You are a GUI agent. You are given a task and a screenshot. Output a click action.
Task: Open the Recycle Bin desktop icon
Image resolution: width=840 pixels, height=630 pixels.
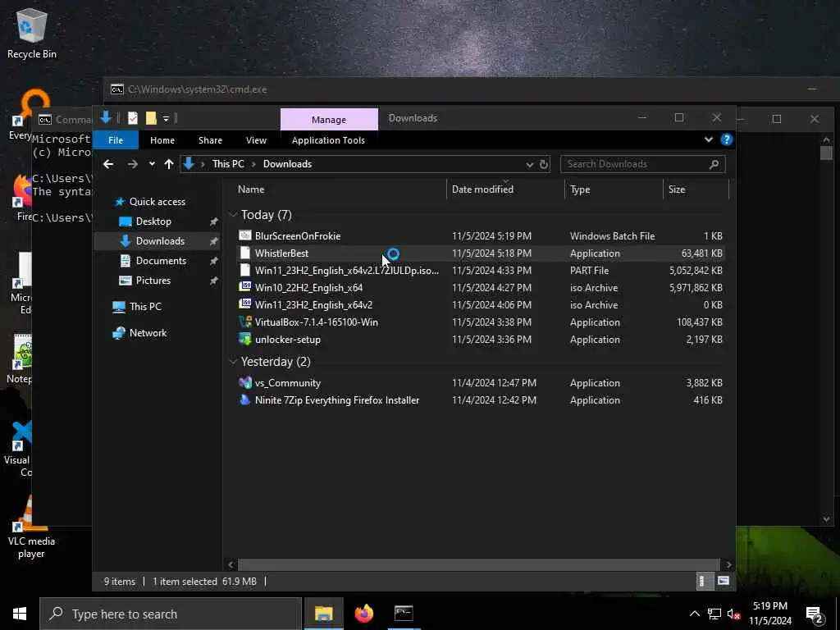[x=32, y=33]
